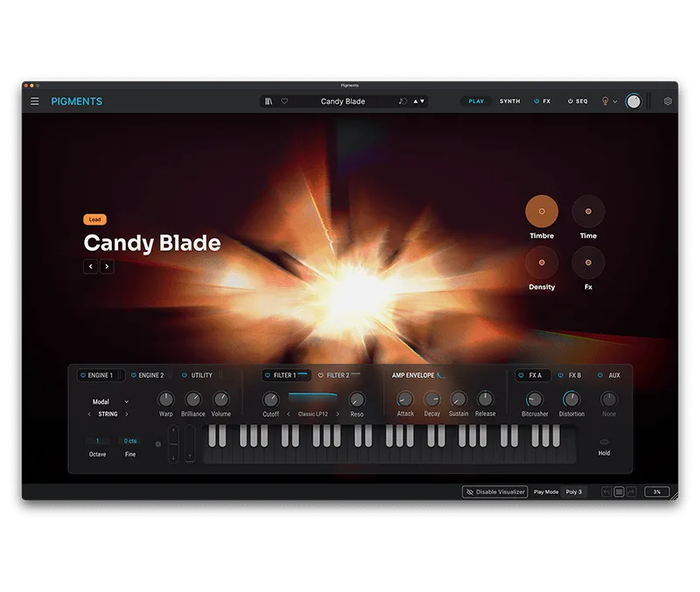Click the Fx macro pad
This screenshot has width=700, height=592.
(588, 262)
